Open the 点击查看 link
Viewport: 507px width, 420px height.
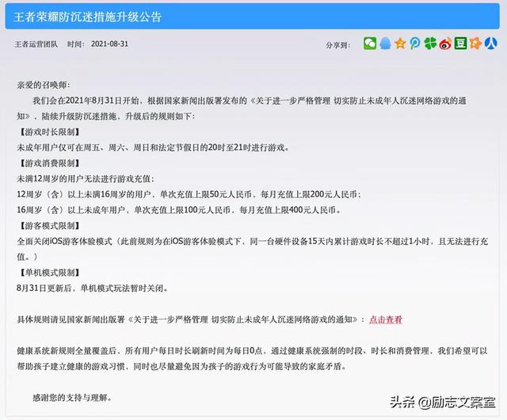pyautogui.click(x=386, y=319)
